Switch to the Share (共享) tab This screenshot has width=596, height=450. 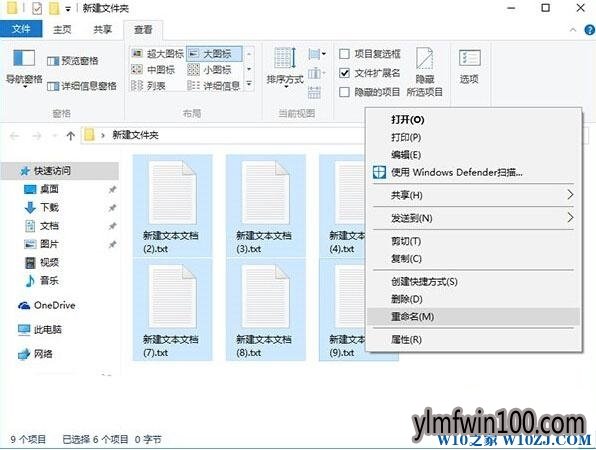[103, 29]
